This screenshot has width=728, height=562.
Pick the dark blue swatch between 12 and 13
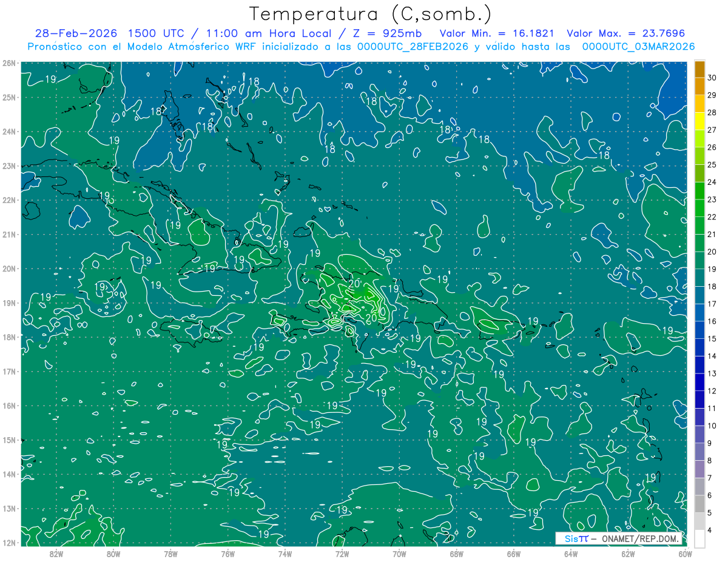(699, 382)
